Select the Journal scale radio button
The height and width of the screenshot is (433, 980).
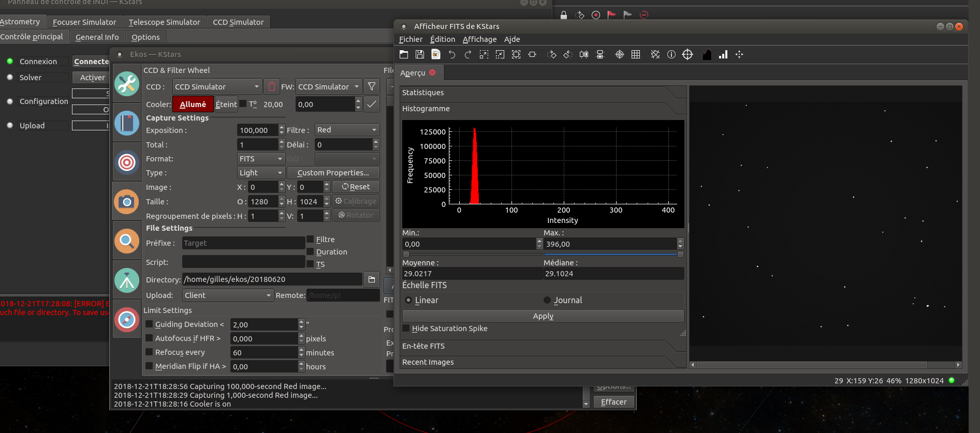pyautogui.click(x=547, y=300)
